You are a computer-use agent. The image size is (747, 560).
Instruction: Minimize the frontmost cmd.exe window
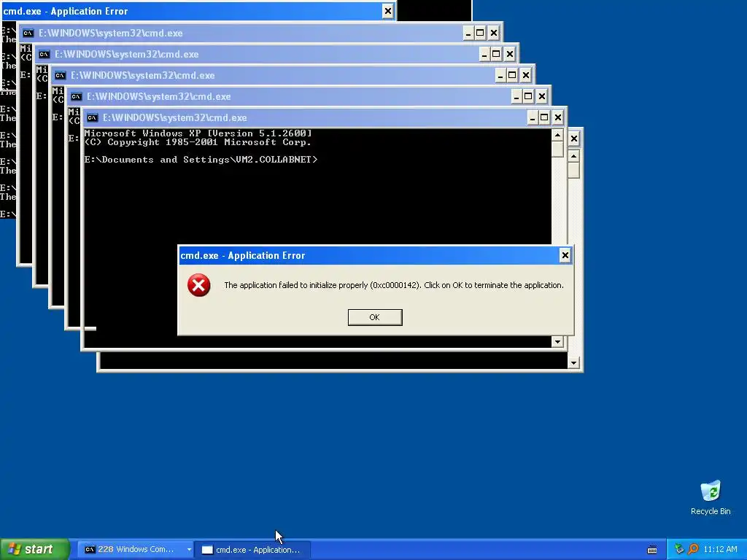click(x=532, y=117)
